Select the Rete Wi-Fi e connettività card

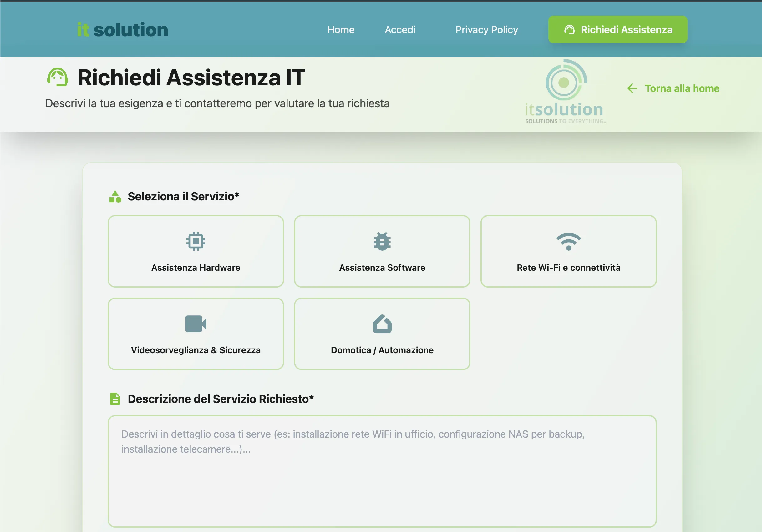(x=568, y=251)
